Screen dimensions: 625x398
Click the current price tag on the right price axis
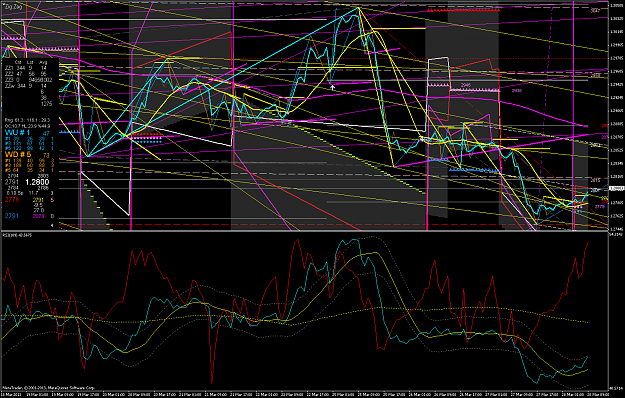[x=616, y=189]
